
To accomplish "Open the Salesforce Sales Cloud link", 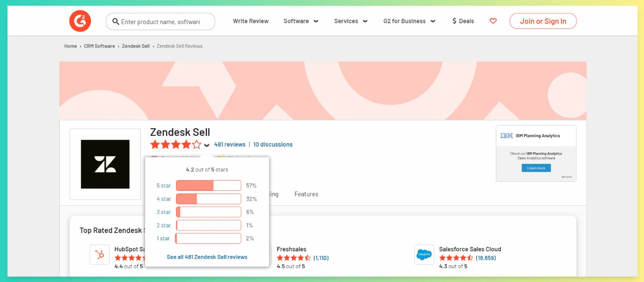I will (470, 249).
